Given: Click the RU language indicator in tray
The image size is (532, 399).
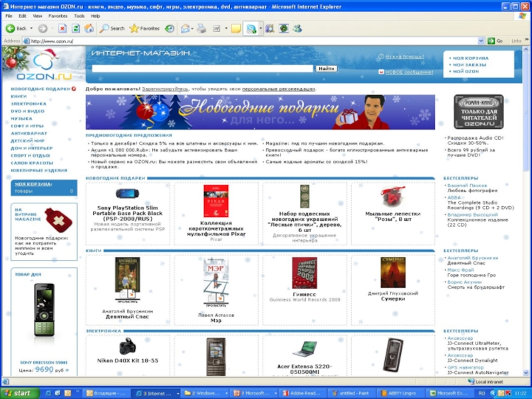Looking at the screenshot, I should (481, 393).
